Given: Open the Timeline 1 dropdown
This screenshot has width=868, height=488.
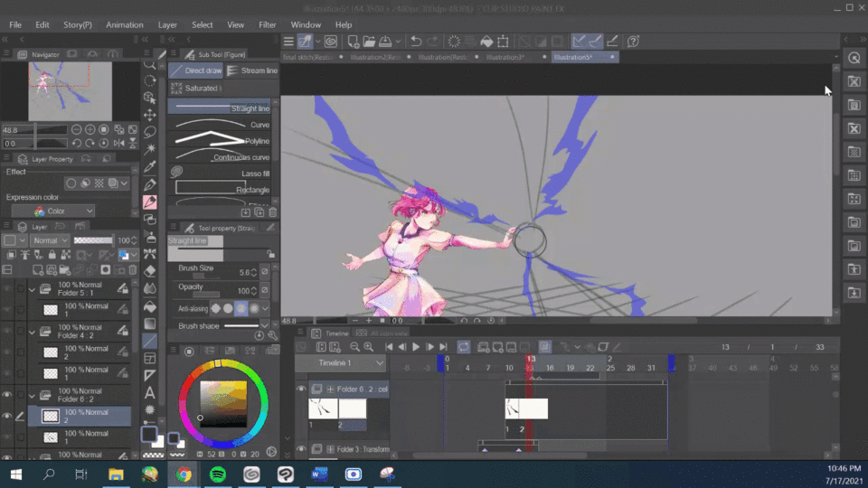Looking at the screenshot, I should (x=340, y=363).
